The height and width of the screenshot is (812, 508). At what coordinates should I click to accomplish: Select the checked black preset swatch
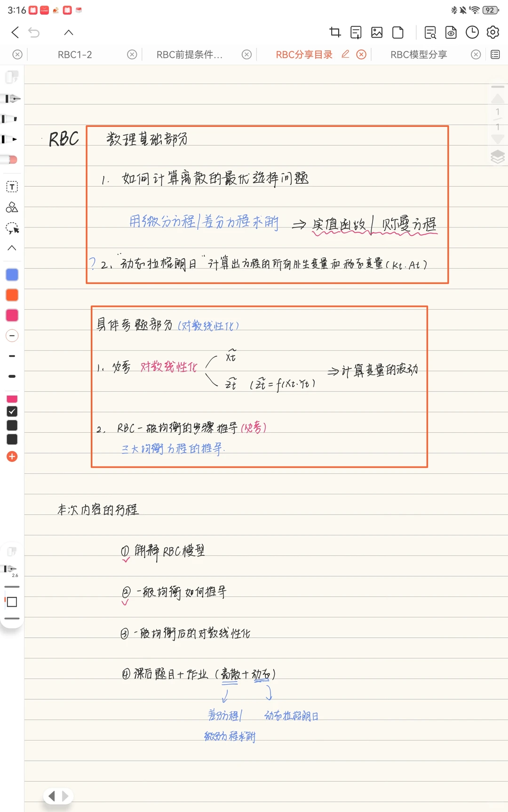(x=12, y=412)
